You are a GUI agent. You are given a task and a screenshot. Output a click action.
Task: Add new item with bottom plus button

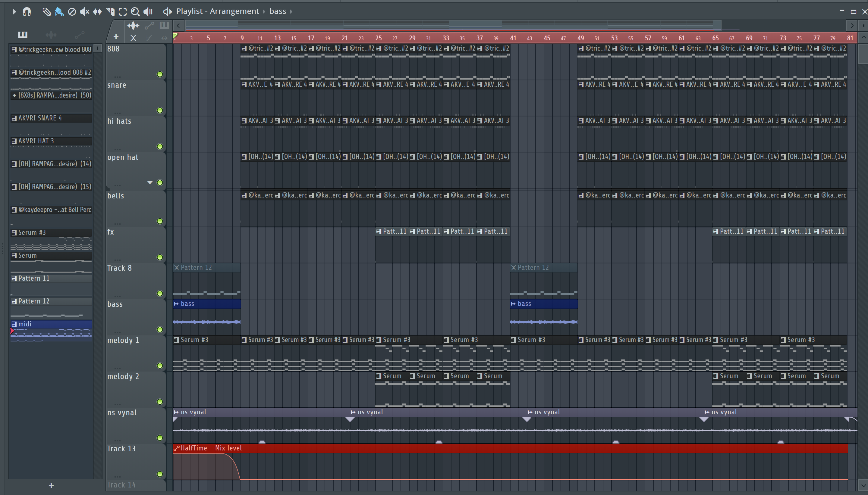(51, 485)
